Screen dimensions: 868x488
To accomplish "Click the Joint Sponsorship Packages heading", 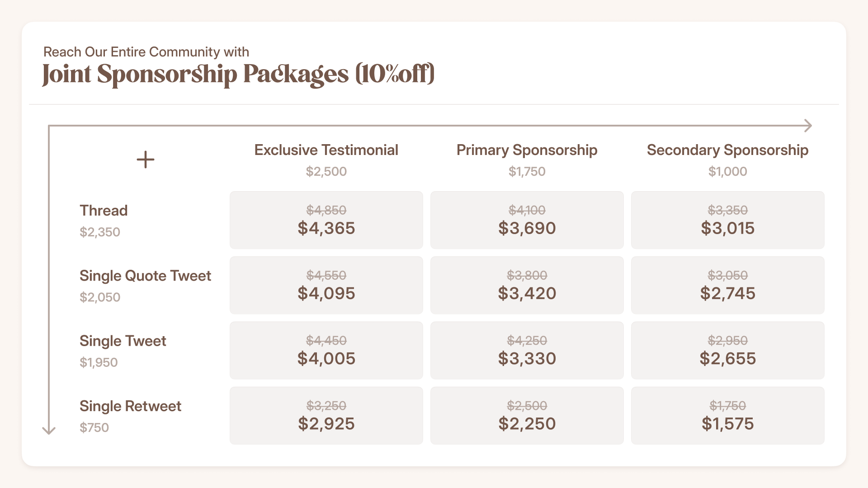I will [238, 74].
